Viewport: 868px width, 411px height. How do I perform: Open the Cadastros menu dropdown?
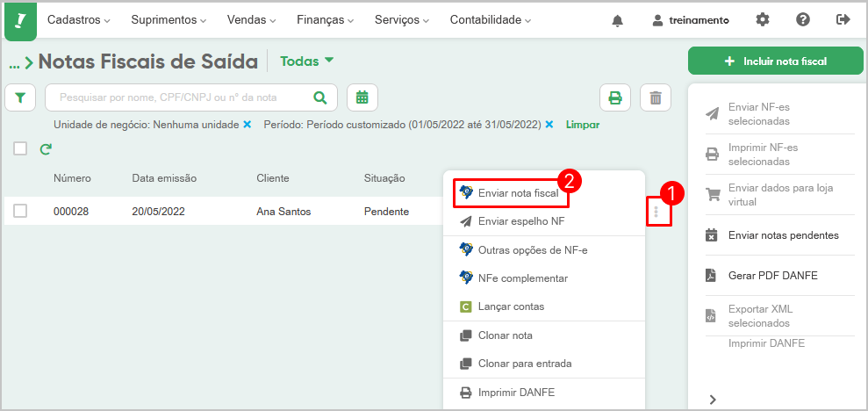79,20
